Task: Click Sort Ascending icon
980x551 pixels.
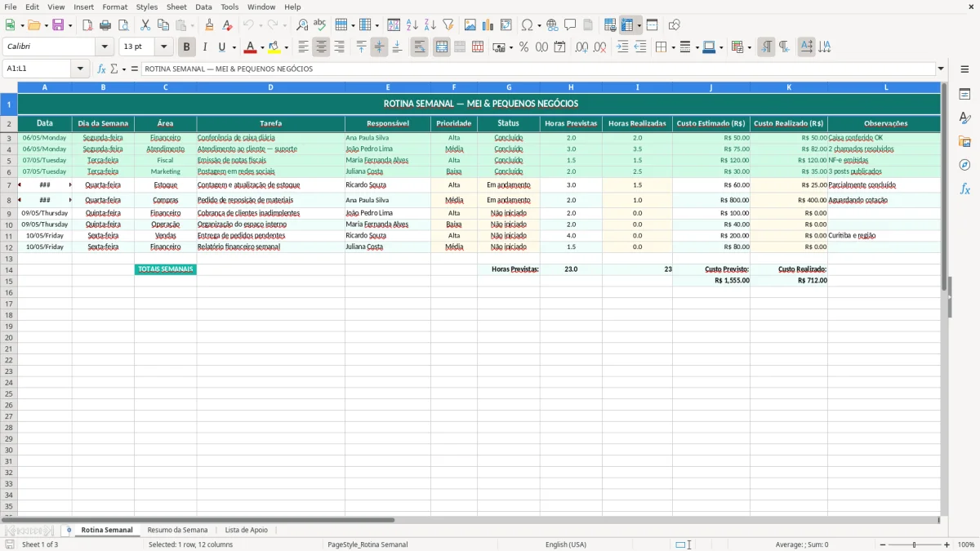Action: [412, 25]
